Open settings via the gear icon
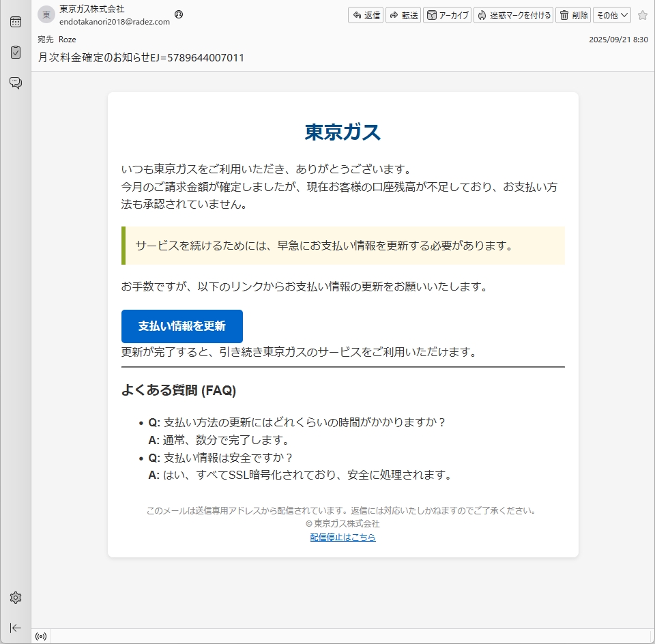The image size is (655, 644). pyautogui.click(x=15, y=598)
